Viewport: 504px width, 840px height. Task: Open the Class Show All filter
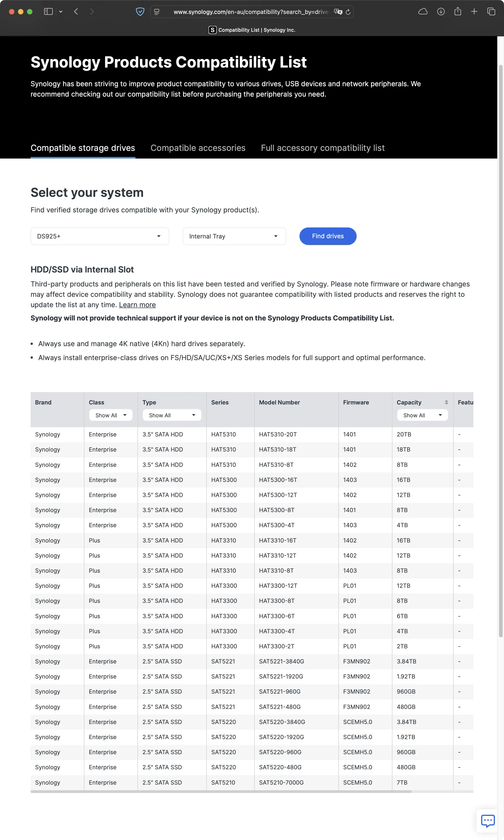tap(111, 415)
